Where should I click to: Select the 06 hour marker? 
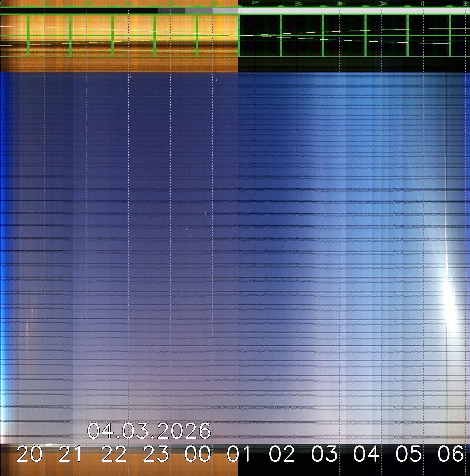(x=451, y=454)
